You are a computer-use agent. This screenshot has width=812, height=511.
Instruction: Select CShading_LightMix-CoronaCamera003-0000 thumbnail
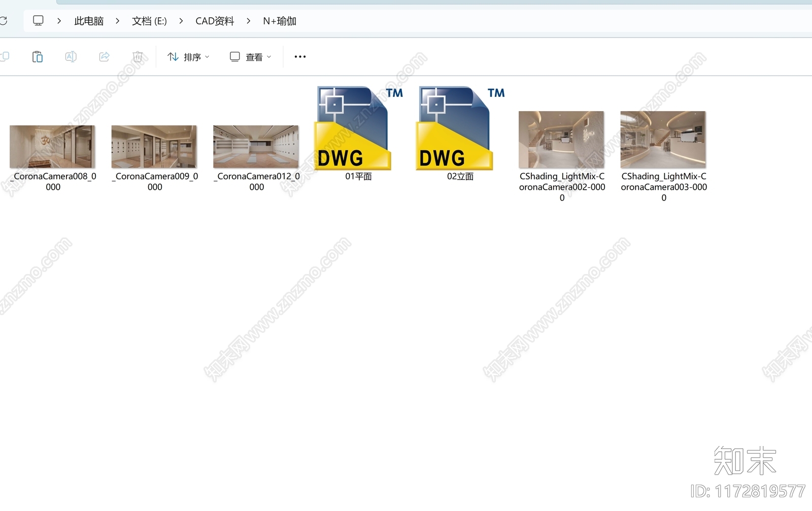pos(664,140)
